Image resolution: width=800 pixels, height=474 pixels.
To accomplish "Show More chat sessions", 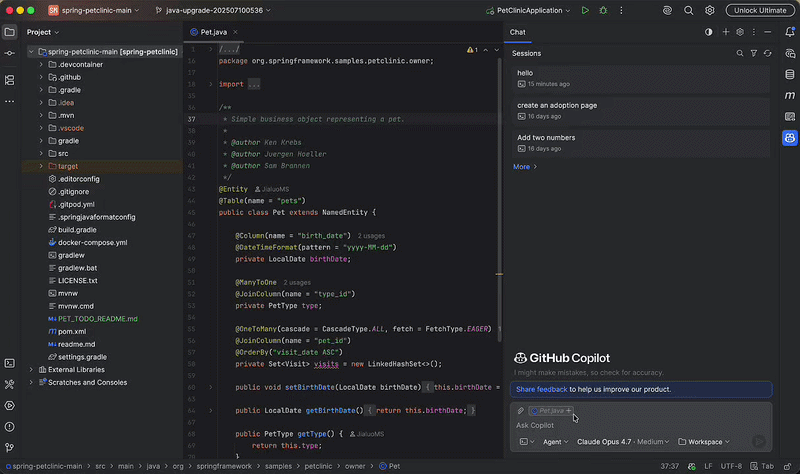I will [x=524, y=166].
